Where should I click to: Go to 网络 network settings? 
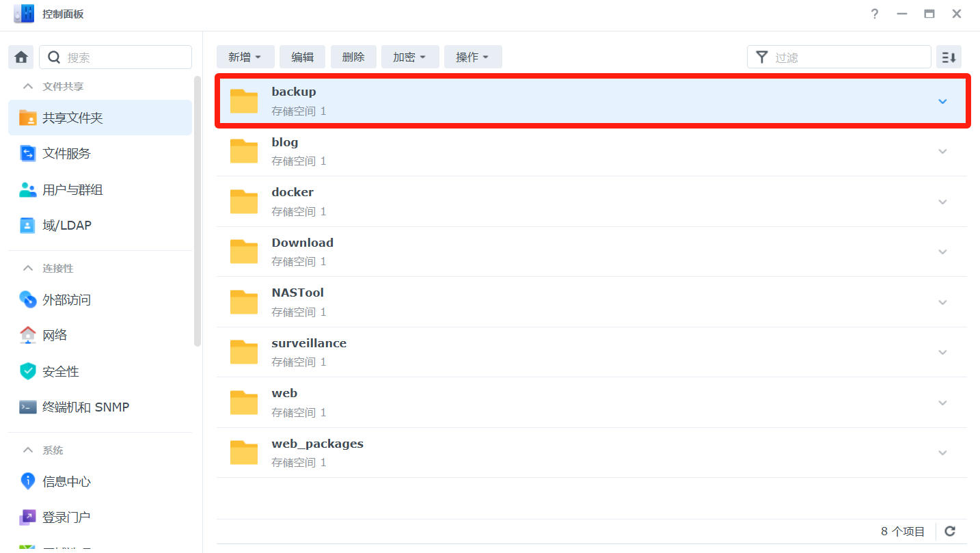pos(55,336)
